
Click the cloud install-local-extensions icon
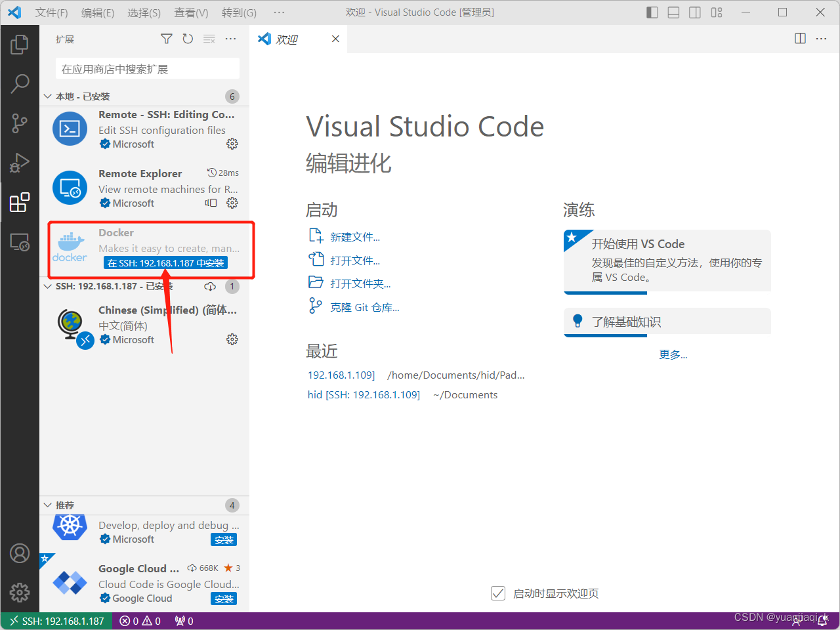click(x=210, y=286)
